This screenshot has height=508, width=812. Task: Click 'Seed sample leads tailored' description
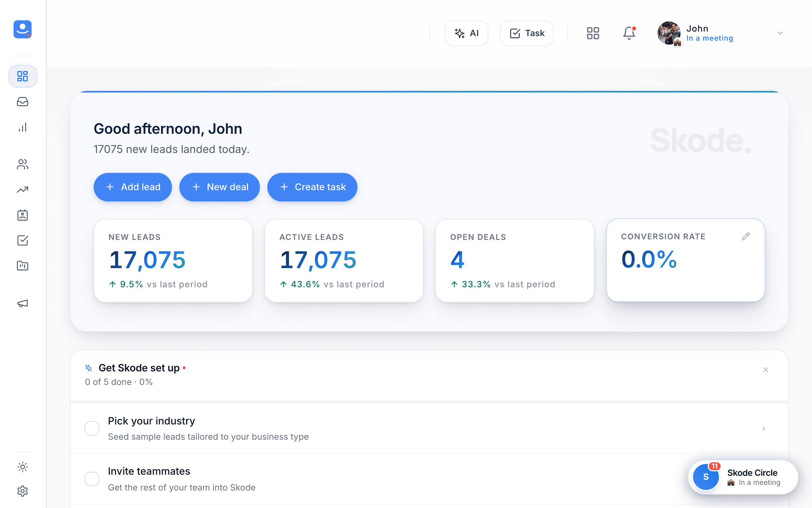pyautogui.click(x=208, y=437)
